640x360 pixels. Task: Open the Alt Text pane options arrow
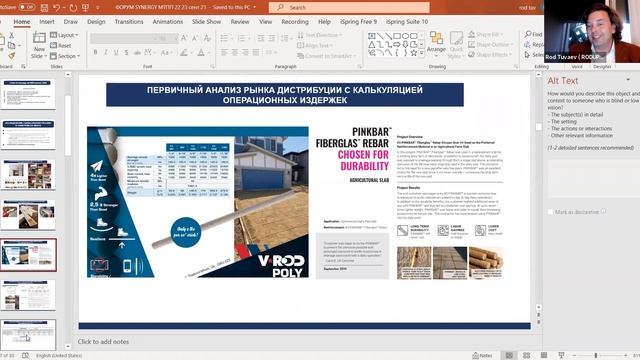coord(628,80)
